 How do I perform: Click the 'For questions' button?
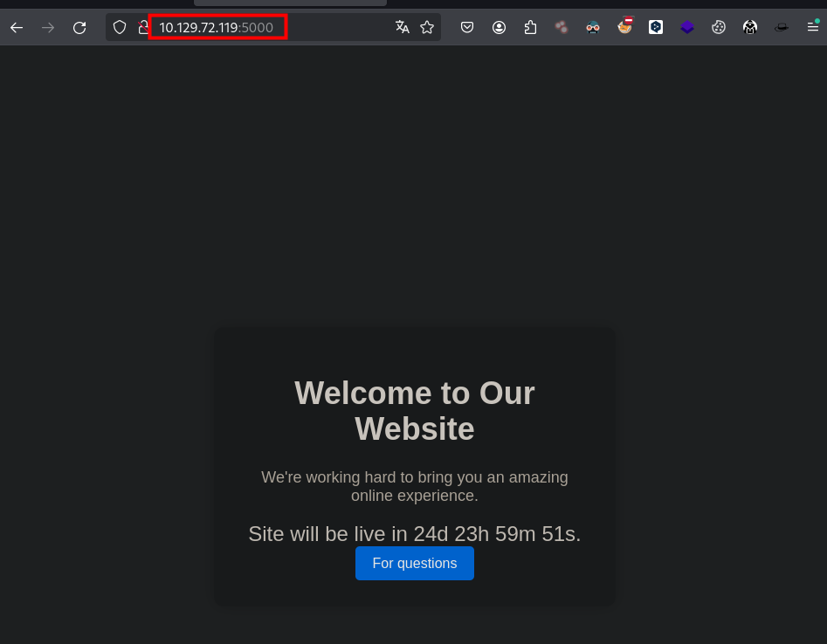pos(415,564)
